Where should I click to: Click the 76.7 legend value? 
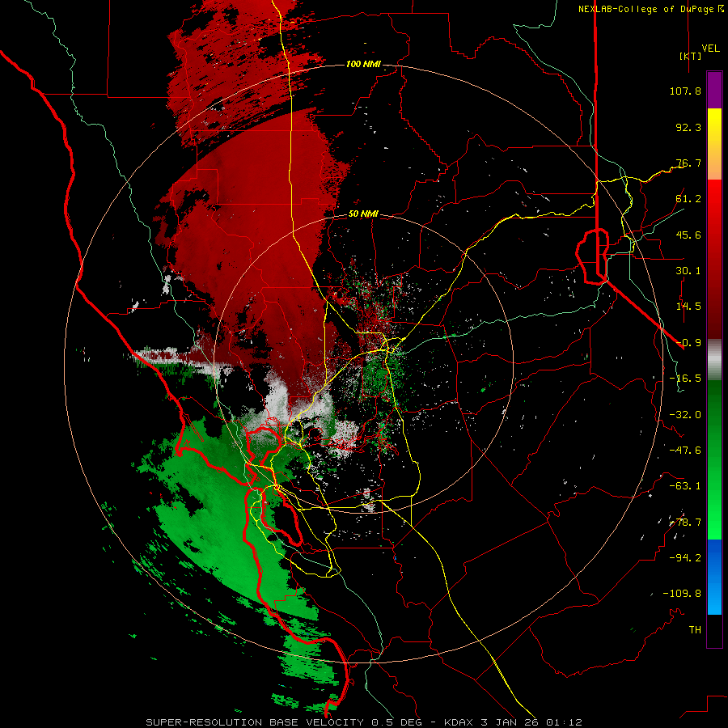point(688,163)
